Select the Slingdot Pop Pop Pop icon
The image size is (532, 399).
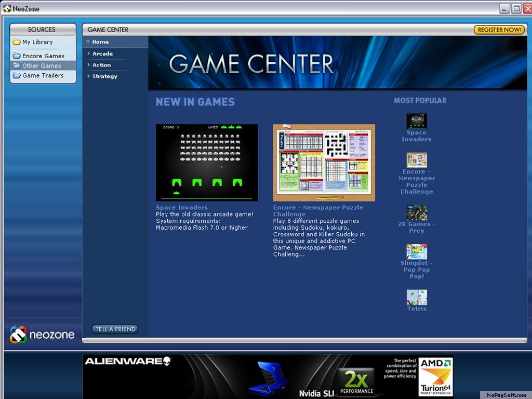tap(417, 251)
